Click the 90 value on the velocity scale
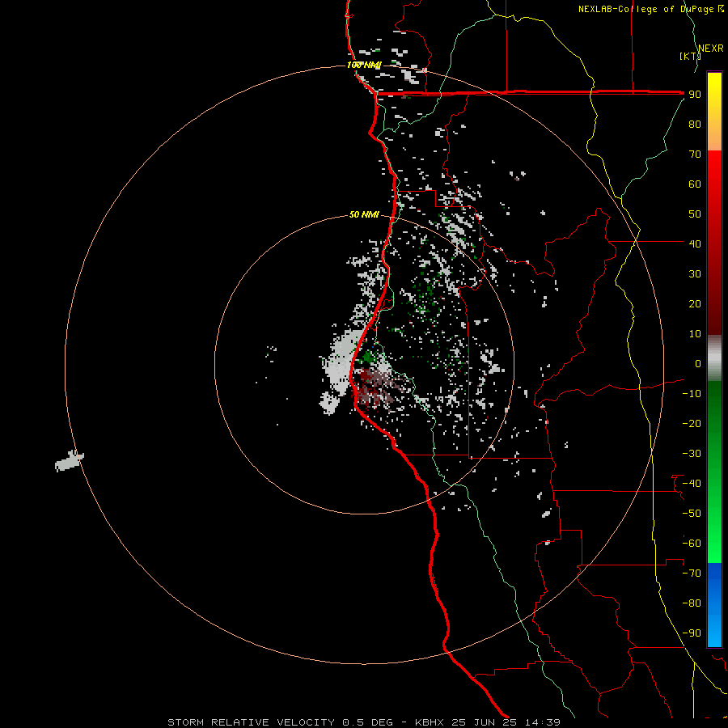The width and height of the screenshot is (728, 728). tap(695, 95)
